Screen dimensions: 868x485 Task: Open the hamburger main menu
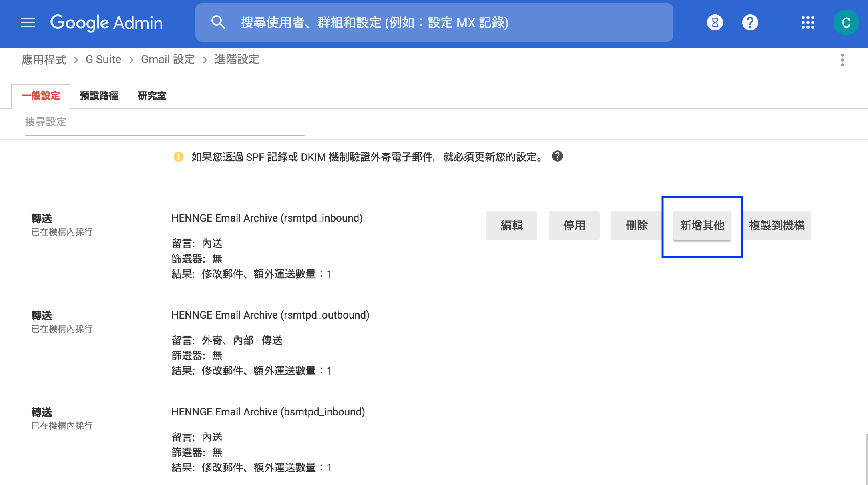28,22
